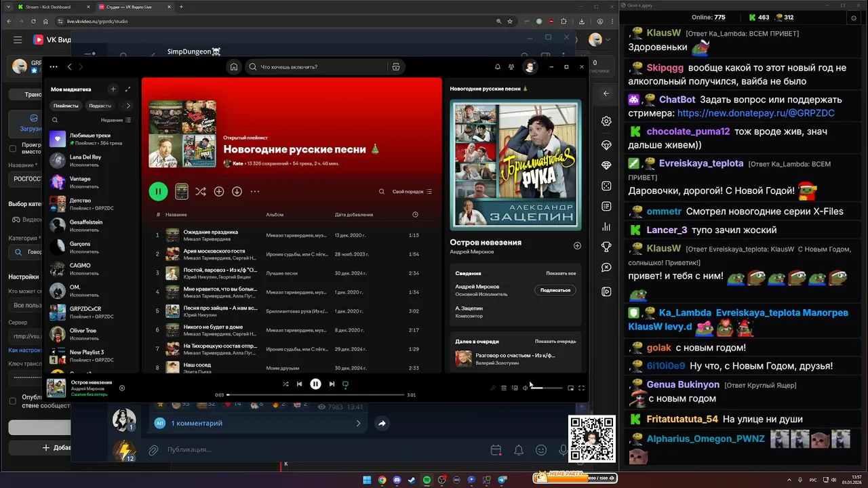Open Любимые треки playlist in library
The image size is (868, 488).
click(92, 139)
